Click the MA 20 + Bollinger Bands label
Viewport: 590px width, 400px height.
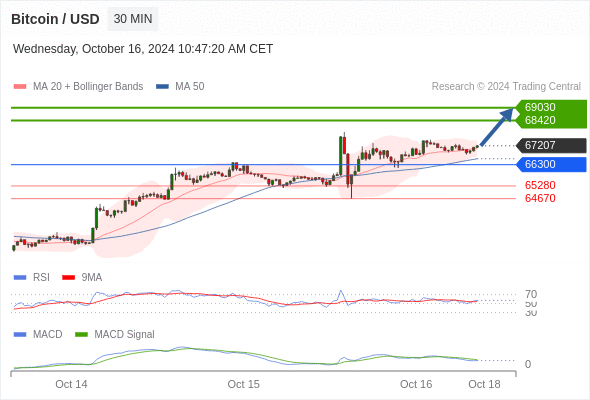coord(88,87)
